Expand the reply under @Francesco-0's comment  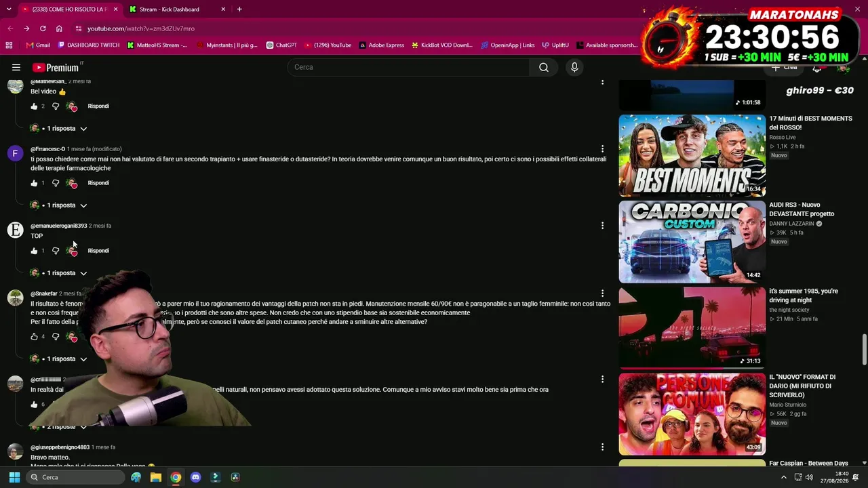(x=59, y=205)
